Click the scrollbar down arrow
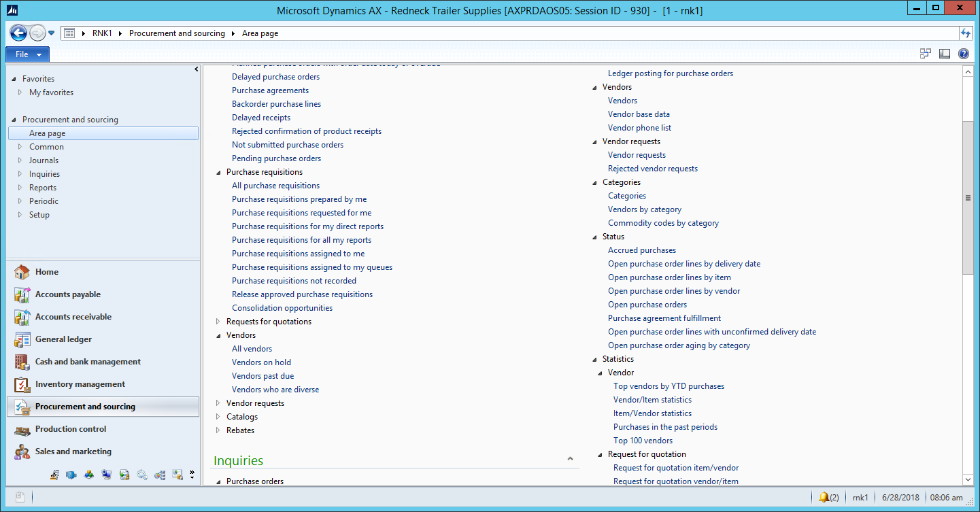 pyautogui.click(x=968, y=480)
